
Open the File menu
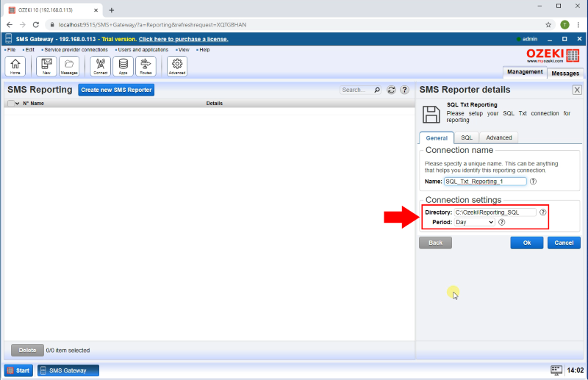[x=10, y=49]
